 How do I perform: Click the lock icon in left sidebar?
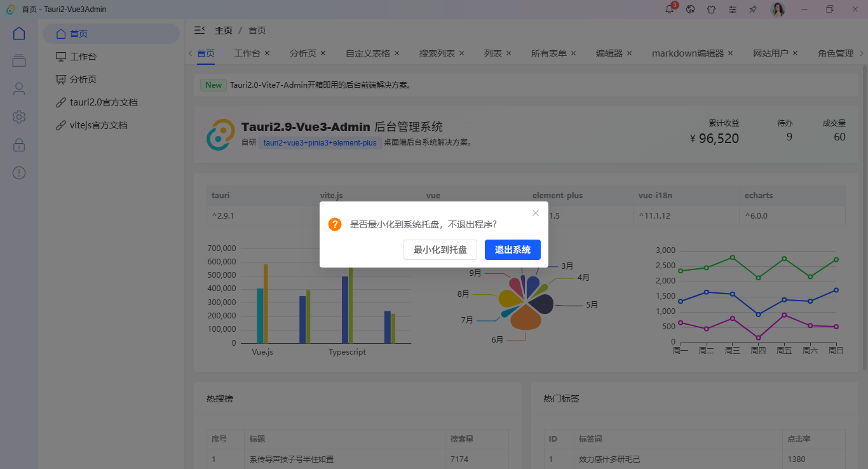pos(18,145)
